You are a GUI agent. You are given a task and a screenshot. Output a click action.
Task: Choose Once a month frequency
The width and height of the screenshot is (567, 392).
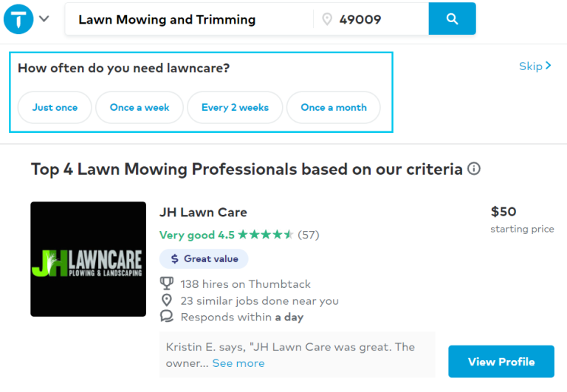tap(334, 107)
